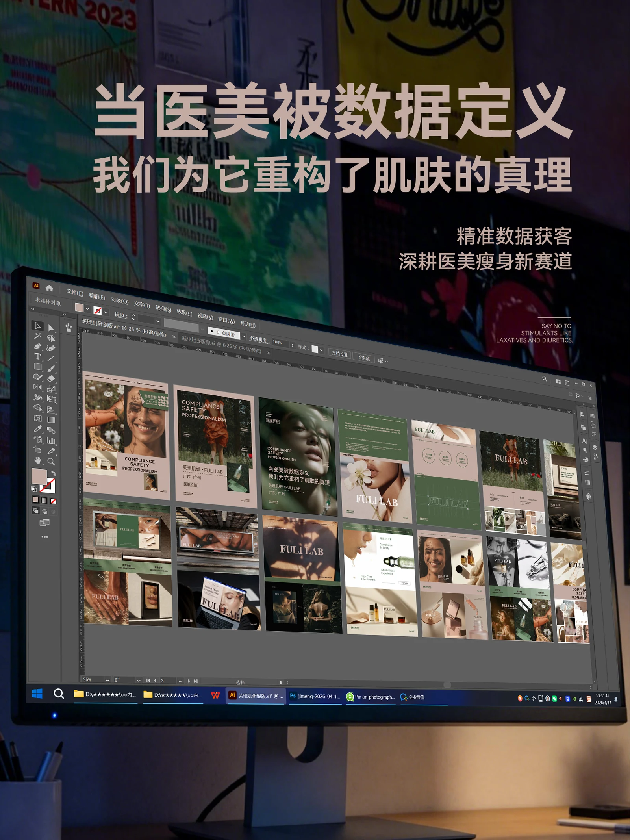Image resolution: width=630 pixels, height=840 pixels.
Task: Open the artboard number dropdown
Action: [180, 681]
